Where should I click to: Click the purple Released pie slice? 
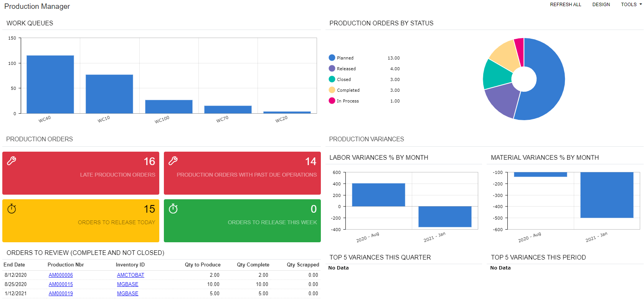click(503, 100)
